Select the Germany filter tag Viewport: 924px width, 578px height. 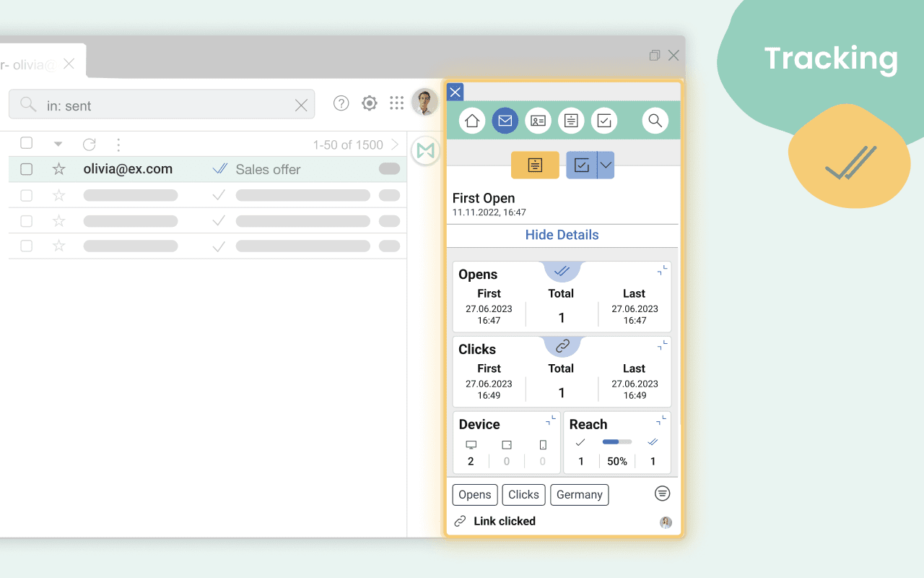click(580, 495)
